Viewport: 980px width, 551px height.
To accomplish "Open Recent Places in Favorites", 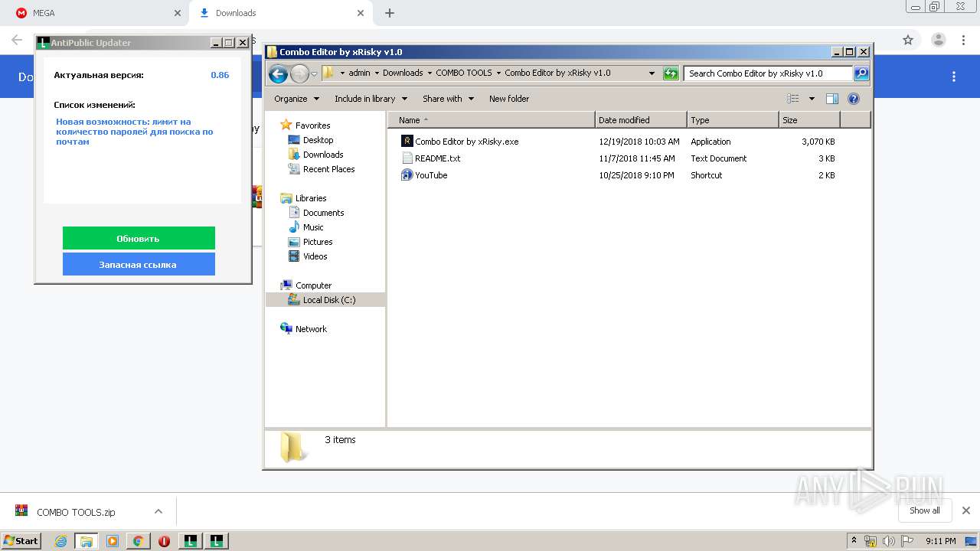I will tap(322, 169).
